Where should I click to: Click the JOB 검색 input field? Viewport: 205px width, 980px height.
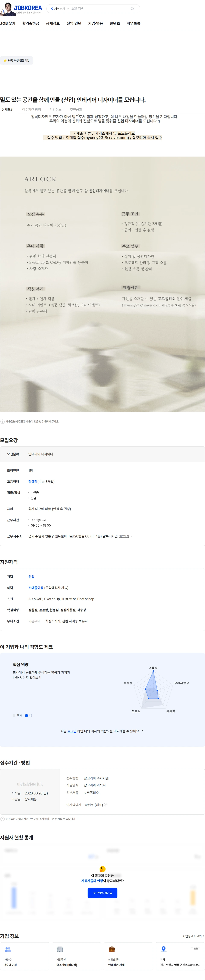(x=99, y=9)
